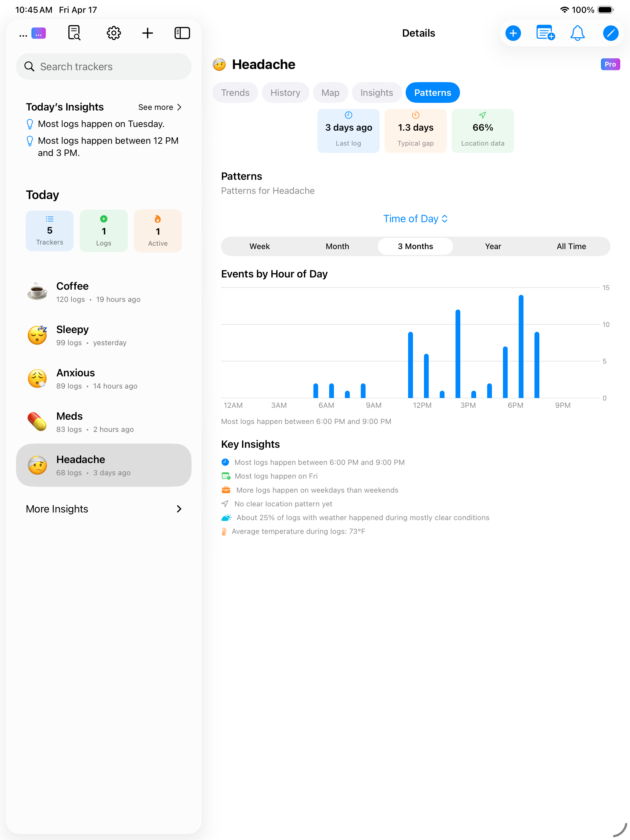Tap 'Most logs happen on Tuesday.' insight
This screenshot has height=840, width=630.
(x=101, y=124)
